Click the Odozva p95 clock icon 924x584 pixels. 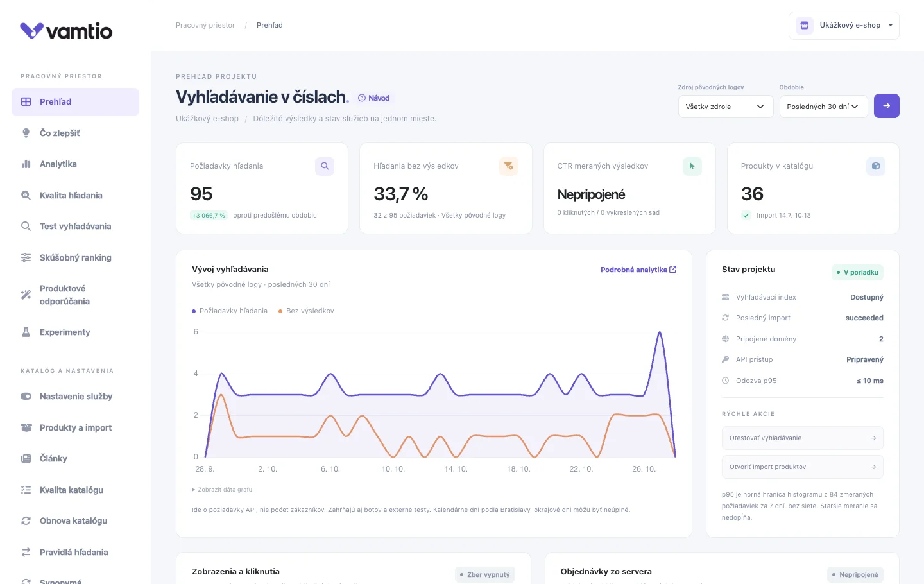[726, 381]
